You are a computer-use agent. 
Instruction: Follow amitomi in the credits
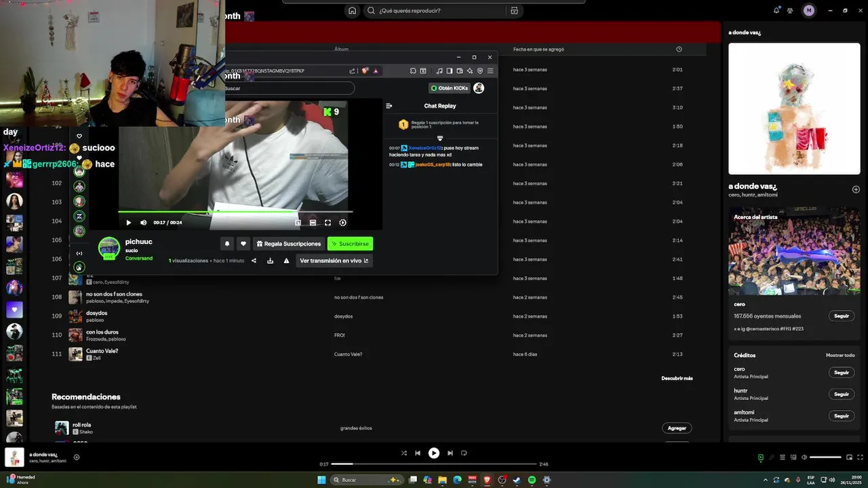(842, 415)
